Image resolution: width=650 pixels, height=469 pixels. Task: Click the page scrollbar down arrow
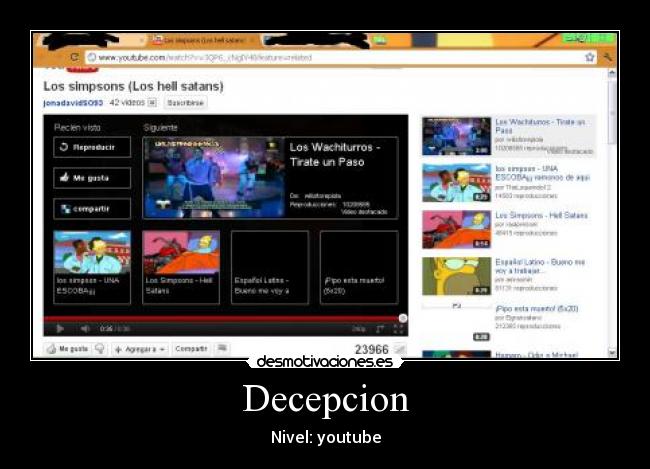611,352
